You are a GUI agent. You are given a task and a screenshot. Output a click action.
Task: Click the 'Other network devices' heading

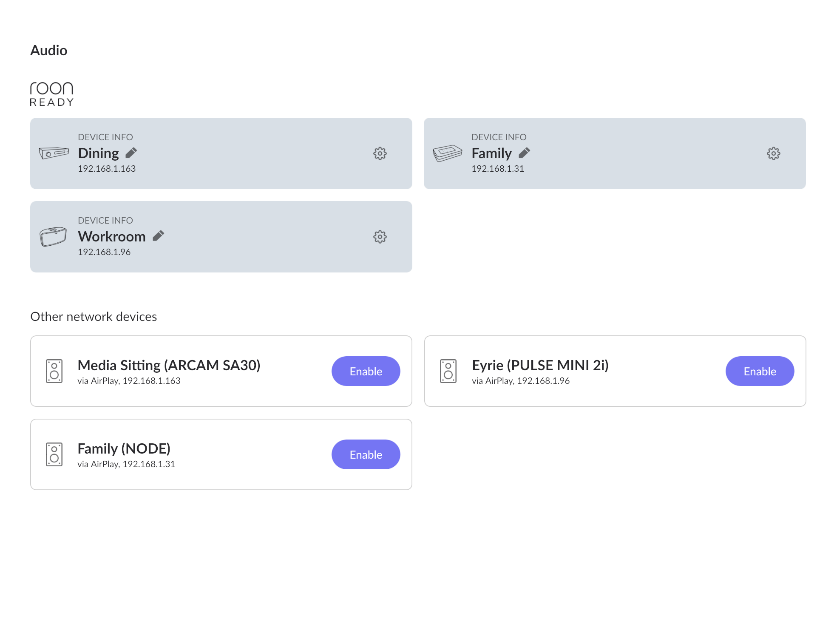[x=94, y=317]
